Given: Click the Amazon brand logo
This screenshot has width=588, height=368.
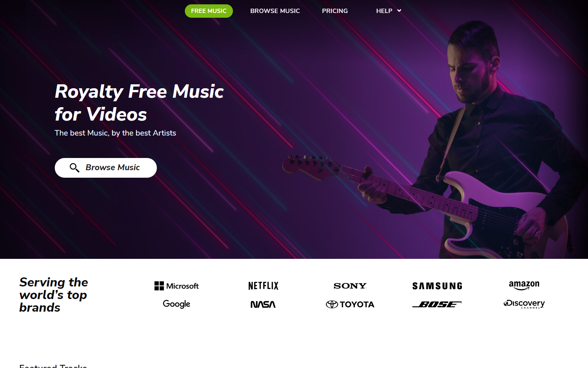Looking at the screenshot, I should tap(524, 285).
